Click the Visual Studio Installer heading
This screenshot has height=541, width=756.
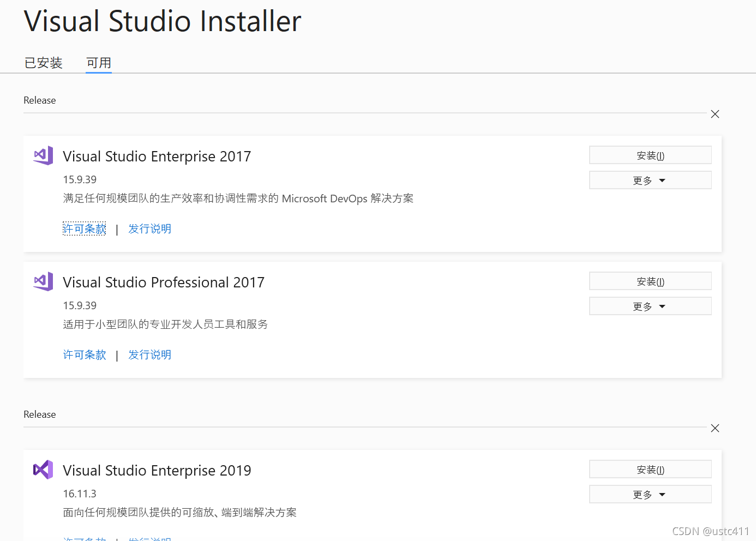pos(163,22)
